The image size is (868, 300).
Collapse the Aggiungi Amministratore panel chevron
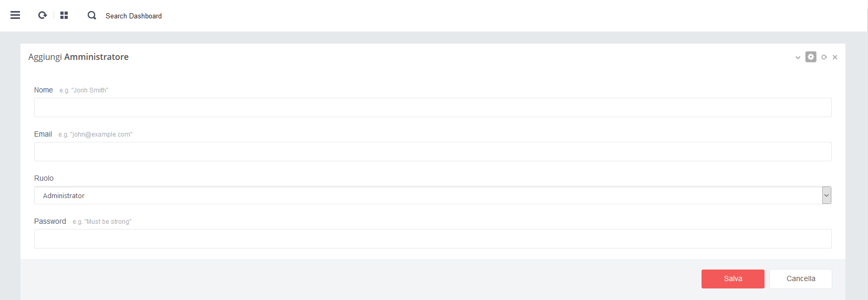coord(798,57)
